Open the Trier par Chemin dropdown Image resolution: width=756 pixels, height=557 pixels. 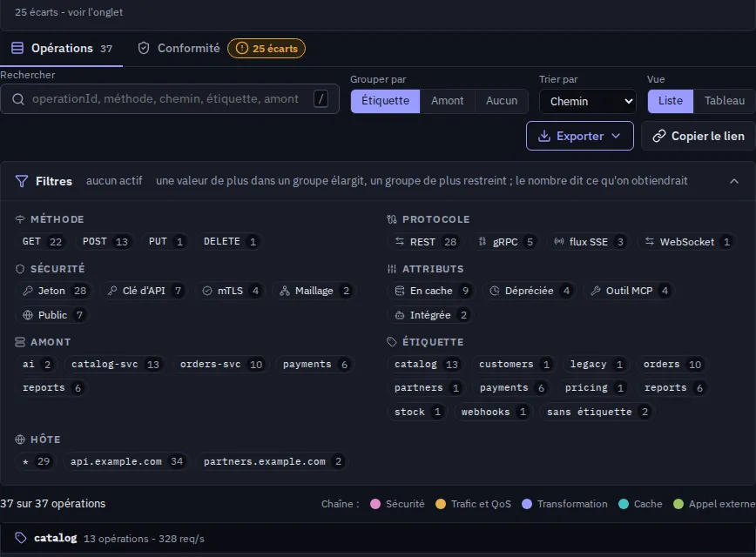(x=587, y=101)
